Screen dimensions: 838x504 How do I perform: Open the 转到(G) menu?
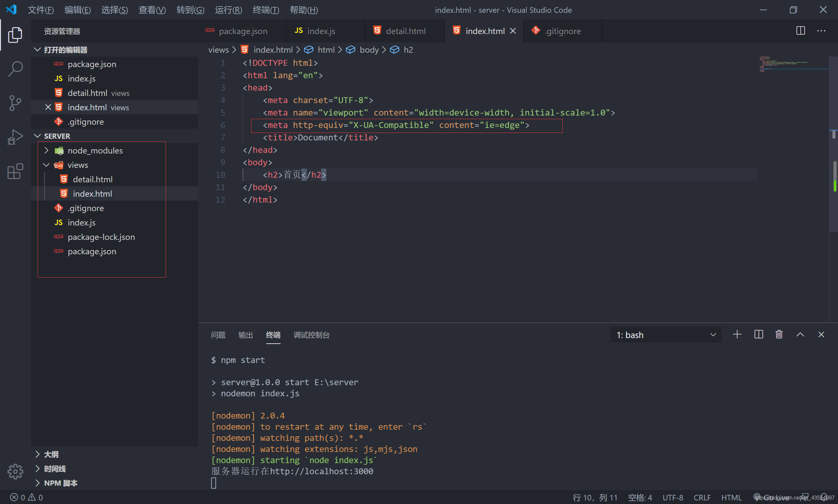(190, 10)
